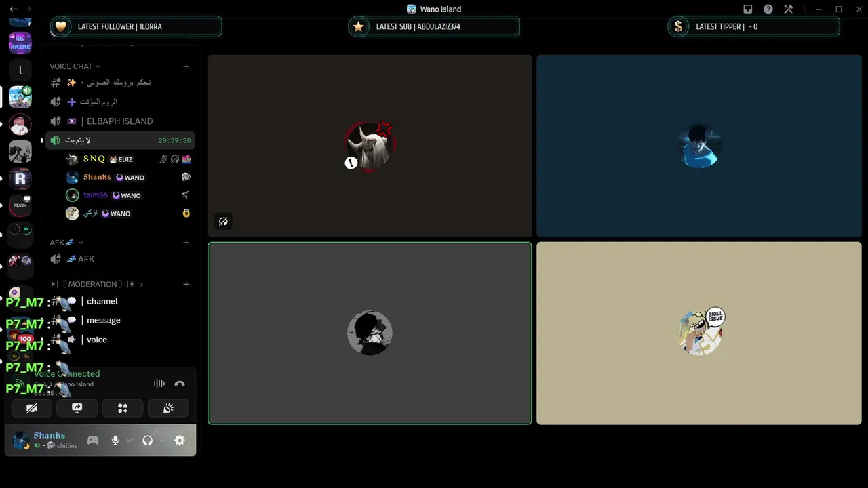The height and width of the screenshot is (488, 868).
Task: Click Shanks profile in user panel
Action: (45, 441)
